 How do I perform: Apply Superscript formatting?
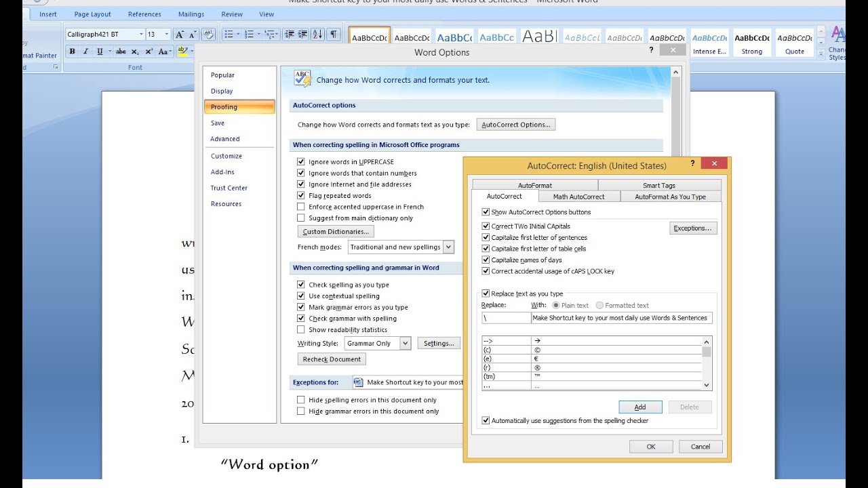pos(149,52)
